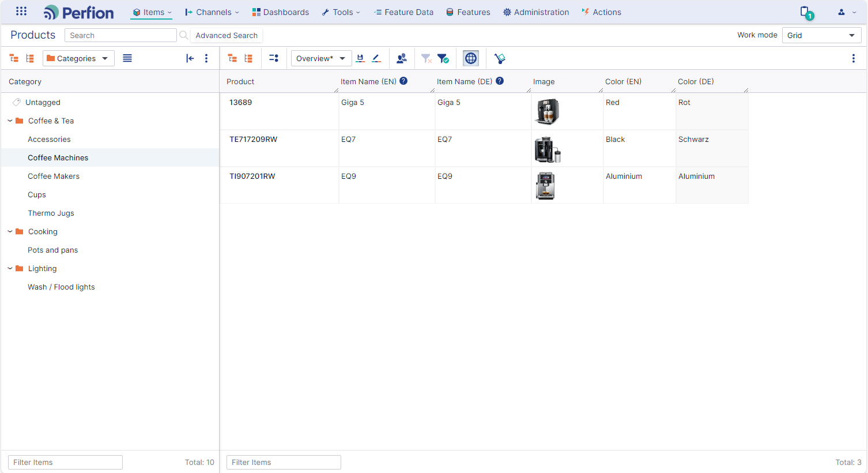Collapse the Coffee & Tea folder

(10, 121)
